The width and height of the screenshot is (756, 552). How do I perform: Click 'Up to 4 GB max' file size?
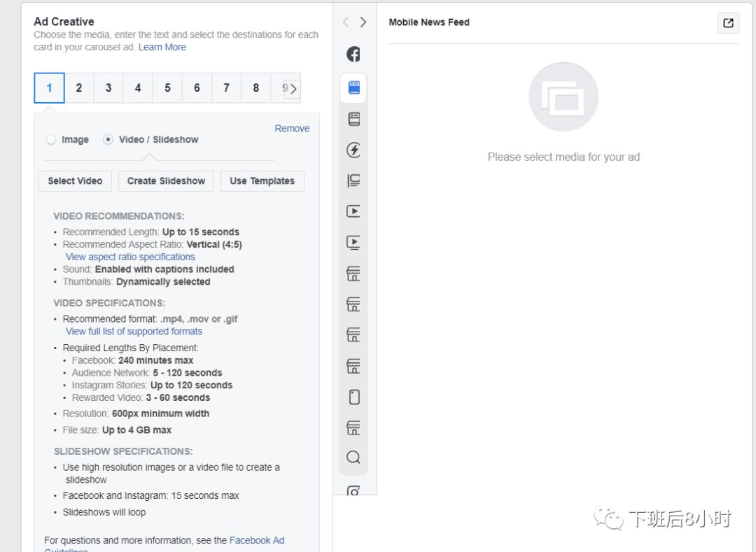pyautogui.click(x=136, y=430)
